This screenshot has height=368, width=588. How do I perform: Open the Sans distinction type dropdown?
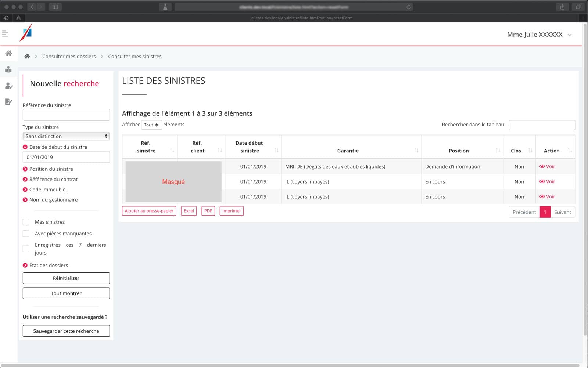click(x=66, y=136)
